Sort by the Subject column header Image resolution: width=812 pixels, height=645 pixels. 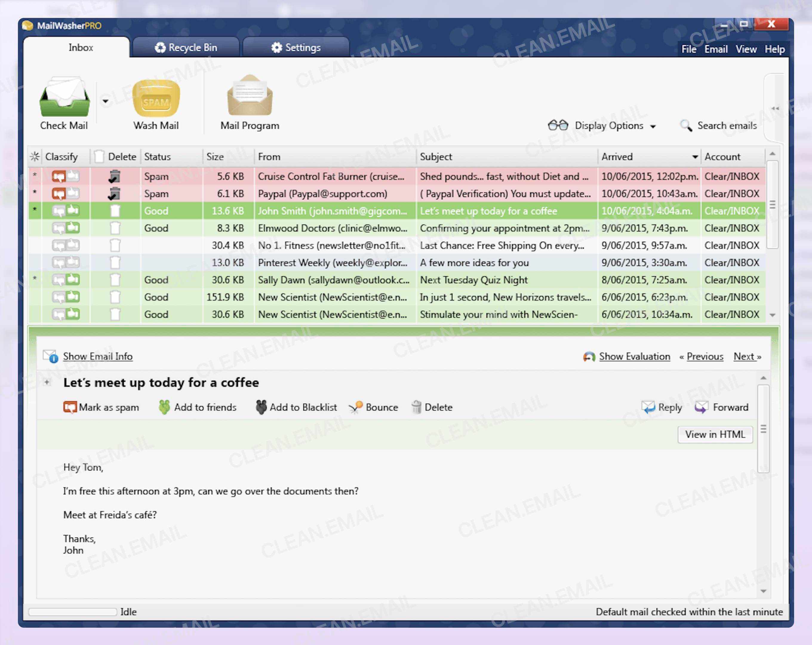coord(507,156)
